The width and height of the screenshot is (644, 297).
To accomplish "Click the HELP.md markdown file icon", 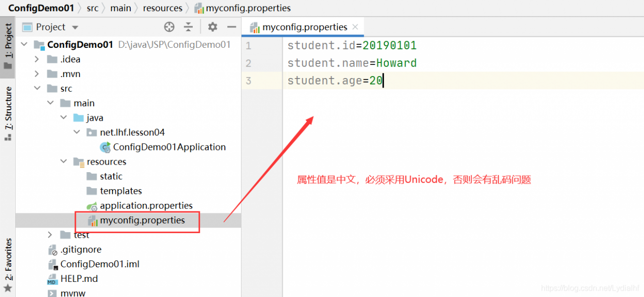I will 52,279.
